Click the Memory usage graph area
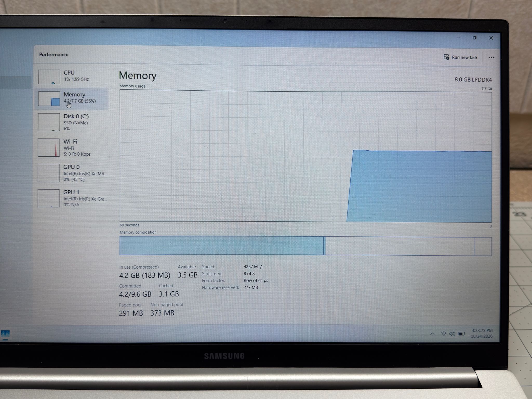Image resolution: width=532 pixels, height=399 pixels. [x=305, y=156]
